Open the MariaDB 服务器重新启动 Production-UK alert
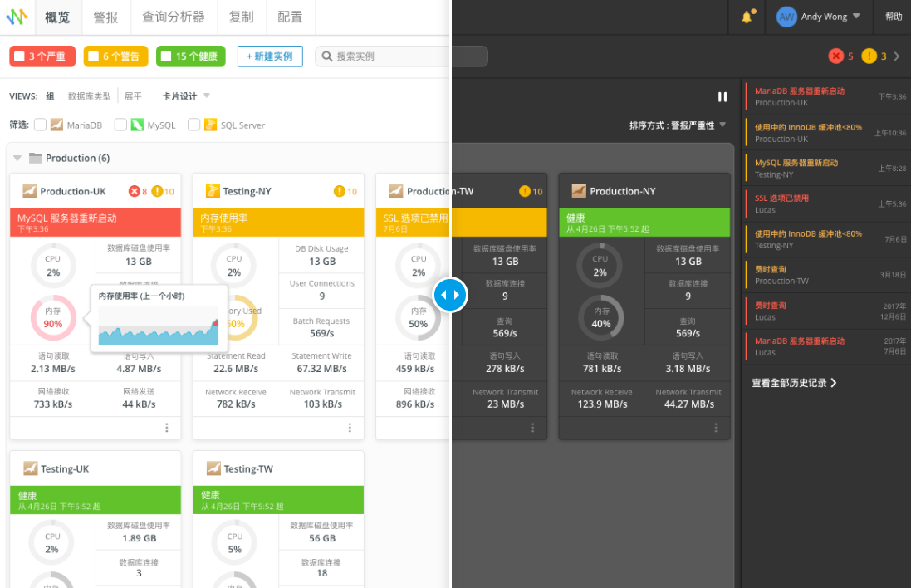Viewport: 911px width, 588px height. (x=829, y=96)
